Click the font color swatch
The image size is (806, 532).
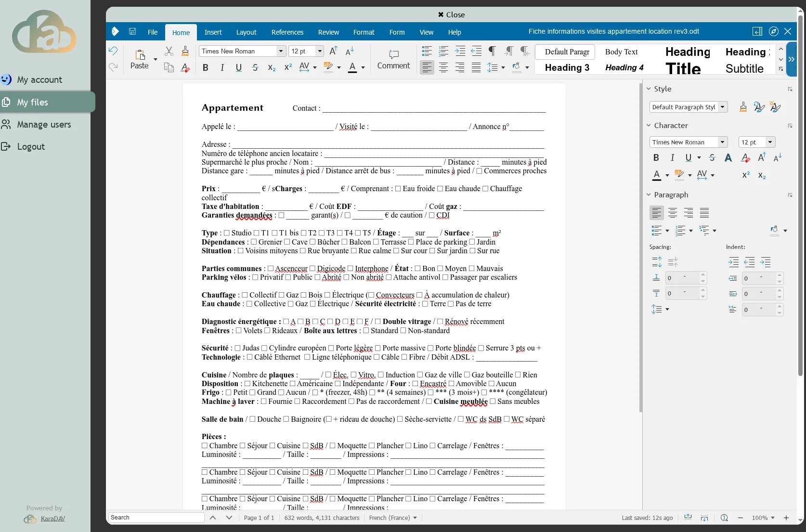[353, 67]
